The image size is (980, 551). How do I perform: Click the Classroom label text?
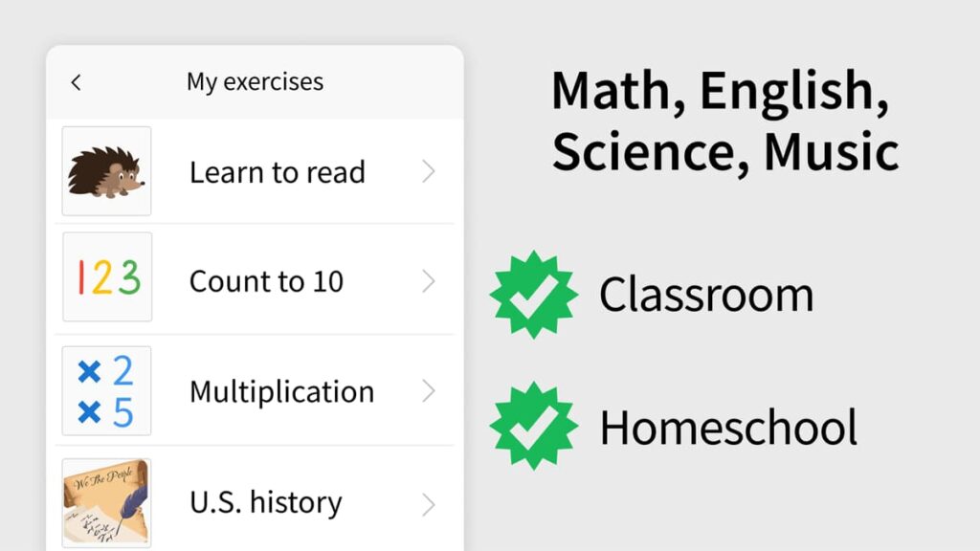(x=706, y=295)
